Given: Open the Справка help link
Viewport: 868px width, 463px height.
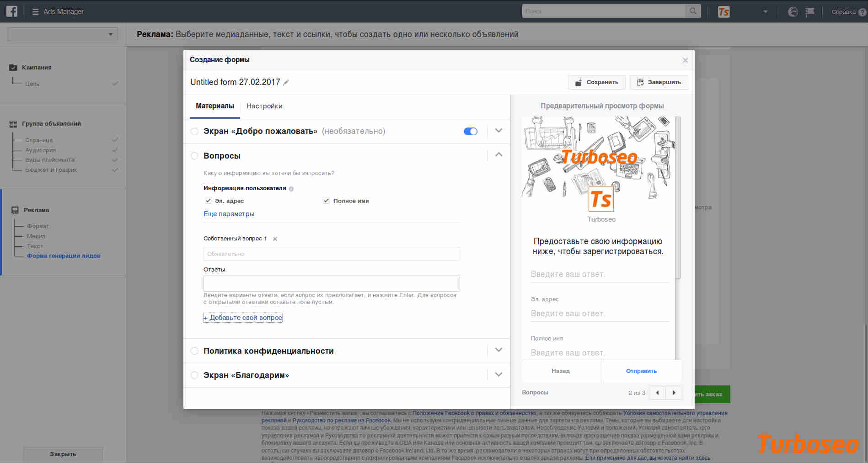Looking at the screenshot, I should point(843,12).
